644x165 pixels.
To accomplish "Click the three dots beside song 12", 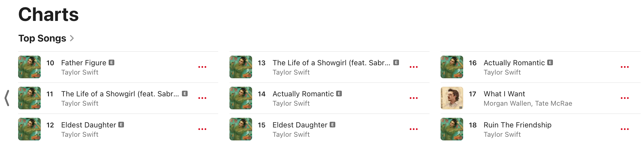I will pyautogui.click(x=202, y=129).
